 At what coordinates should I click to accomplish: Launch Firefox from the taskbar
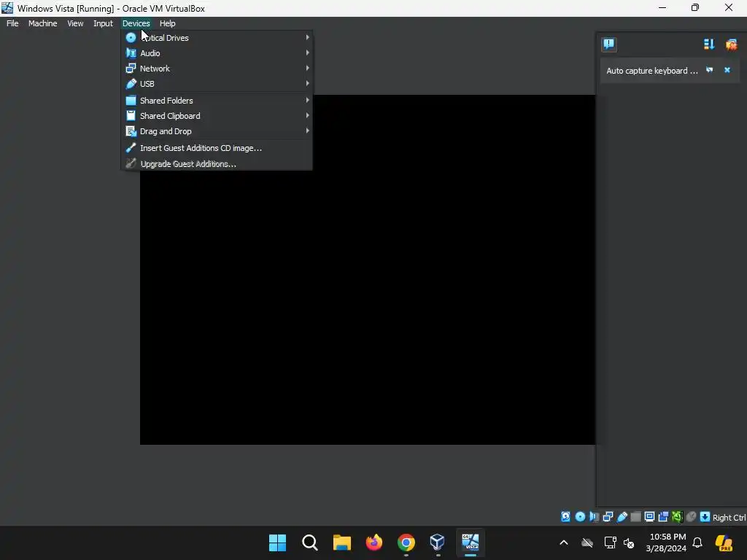(374, 542)
